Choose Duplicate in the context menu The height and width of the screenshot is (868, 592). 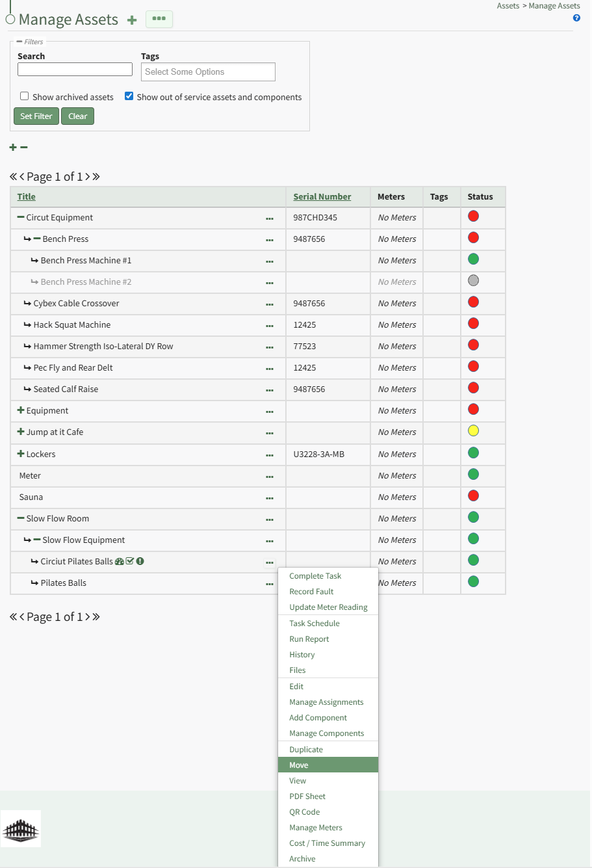click(306, 750)
